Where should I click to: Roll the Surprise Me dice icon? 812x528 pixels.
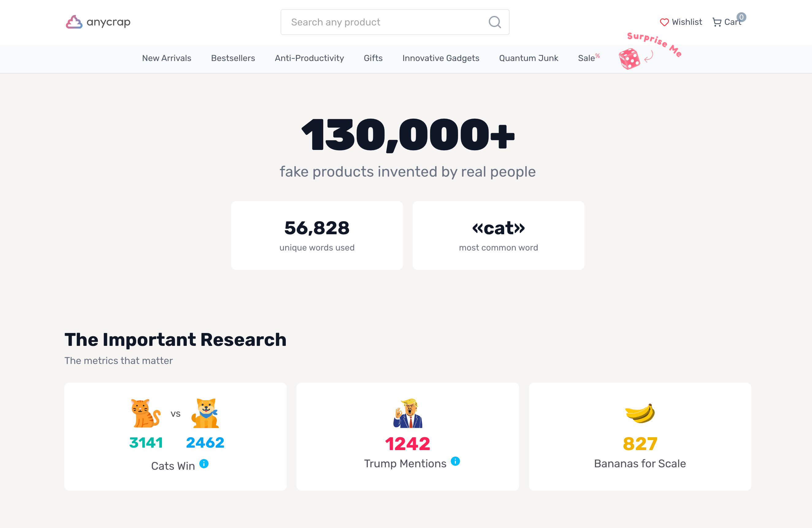click(630, 59)
